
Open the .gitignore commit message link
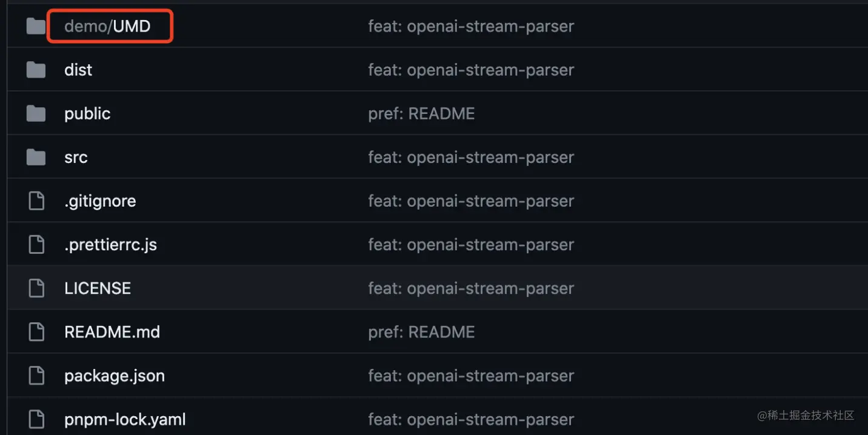(x=471, y=201)
